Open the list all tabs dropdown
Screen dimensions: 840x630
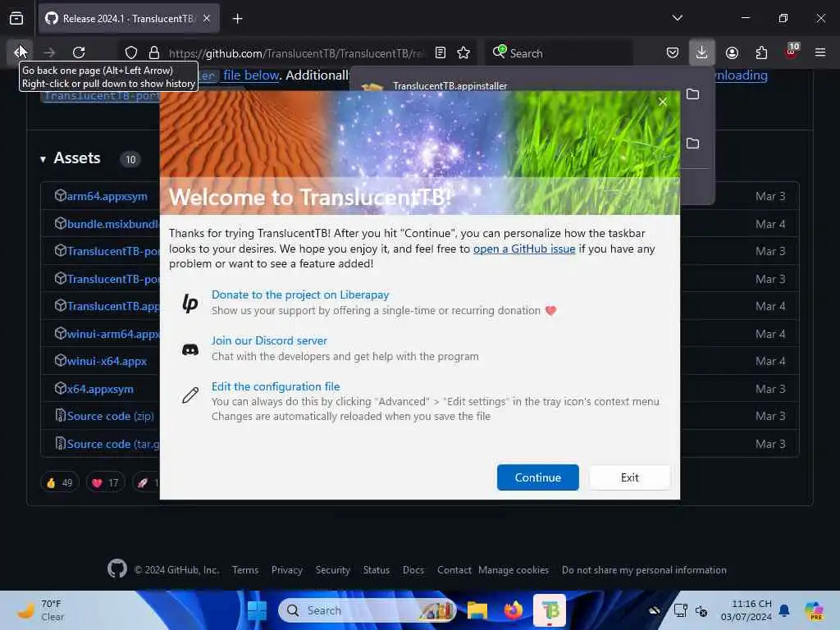tap(677, 18)
